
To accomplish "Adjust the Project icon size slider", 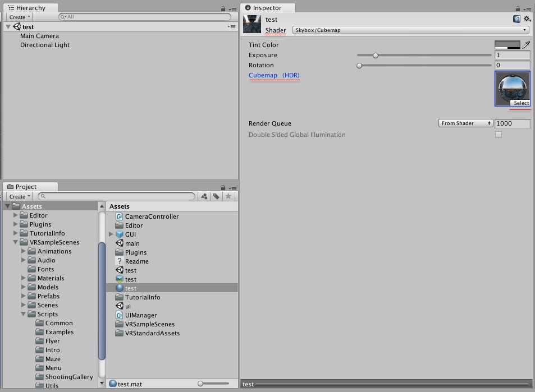I will [200, 384].
